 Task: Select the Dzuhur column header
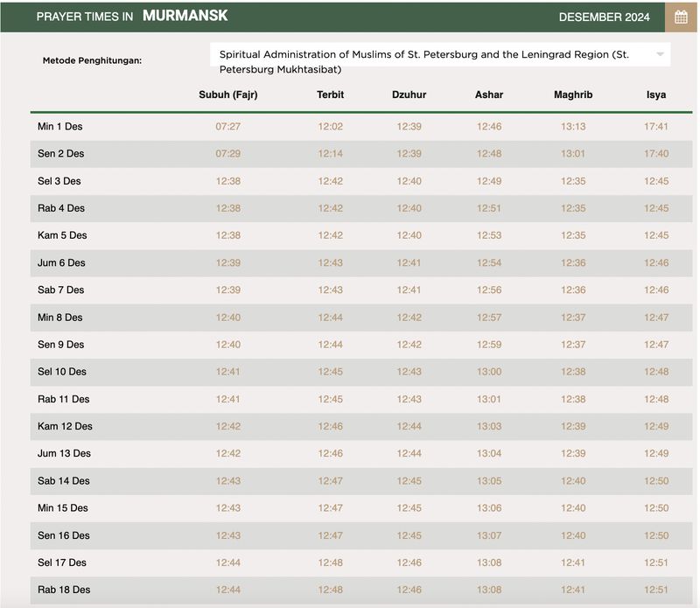[x=409, y=94]
